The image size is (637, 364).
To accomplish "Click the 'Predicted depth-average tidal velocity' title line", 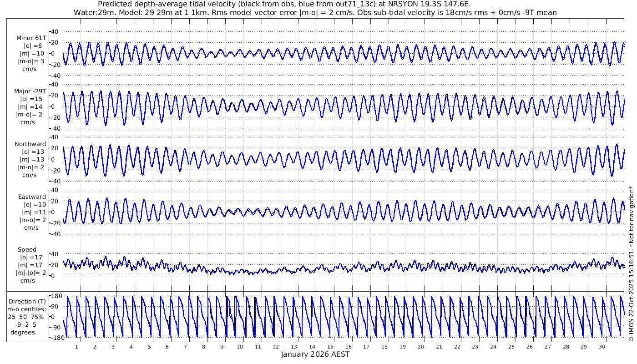I will [x=285, y=4].
